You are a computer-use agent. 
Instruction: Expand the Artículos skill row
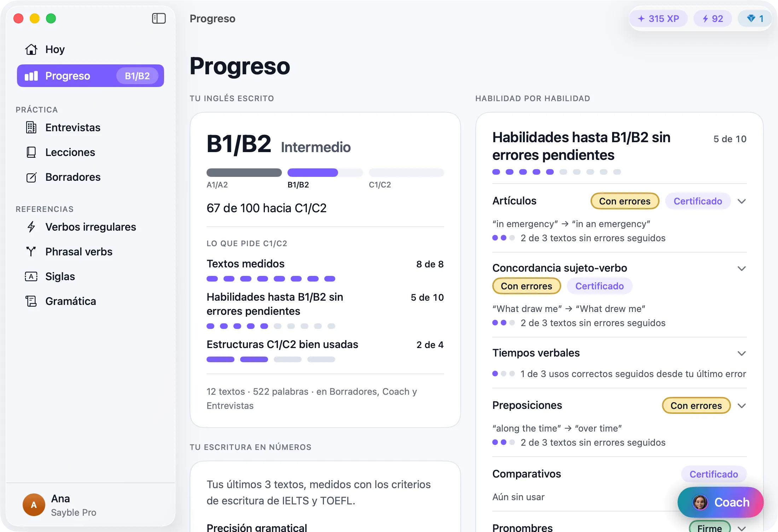[x=742, y=201]
